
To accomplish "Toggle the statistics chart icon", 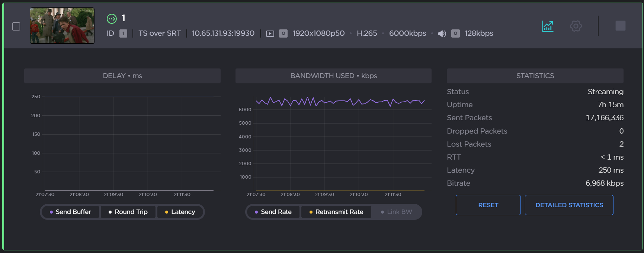I will (x=547, y=26).
